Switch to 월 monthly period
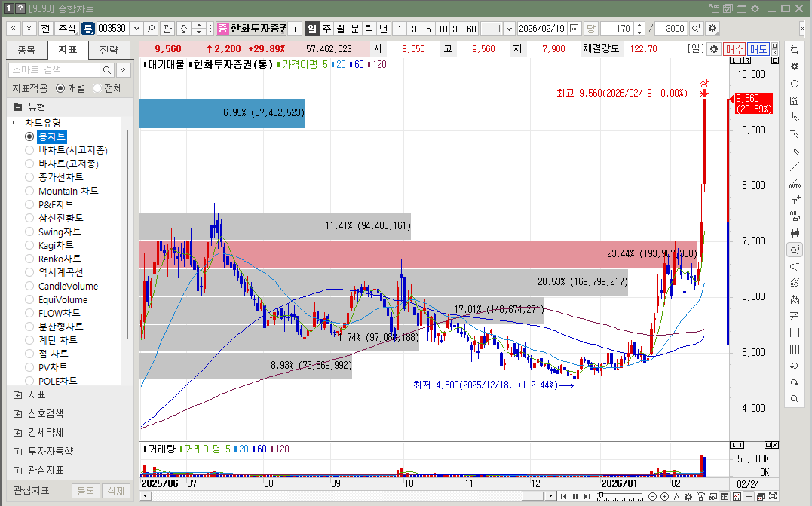The width and height of the screenshot is (812, 506). 341,29
